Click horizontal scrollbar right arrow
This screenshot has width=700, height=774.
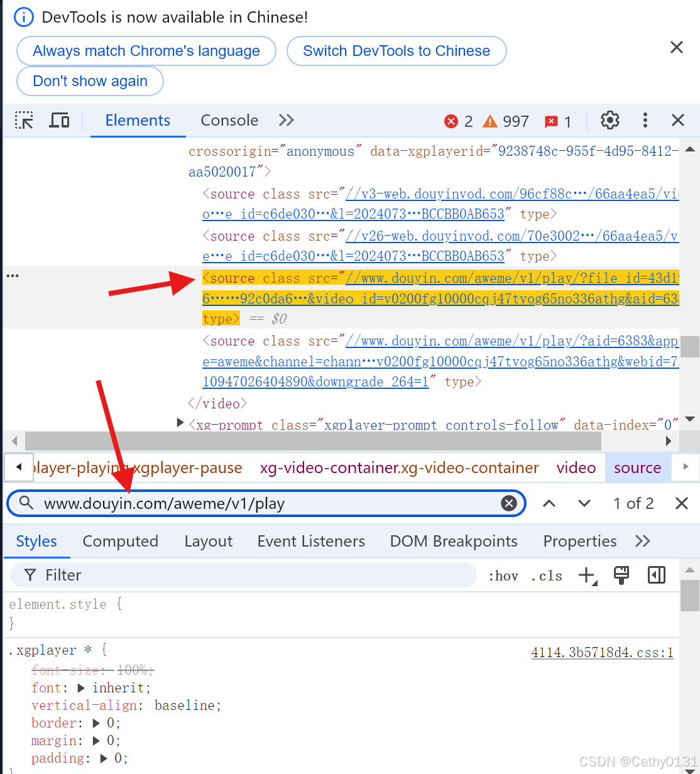tap(669, 440)
